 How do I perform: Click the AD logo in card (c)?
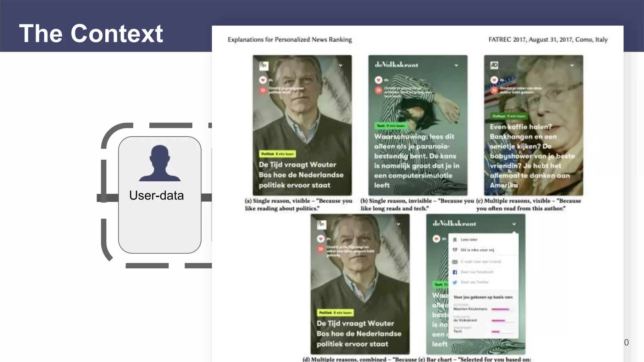[494, 65]
